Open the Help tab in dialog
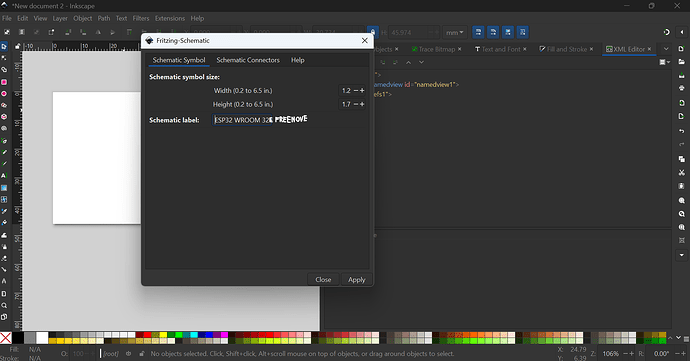The height and width of the screenshot is (361, 690). click(297, 60)
